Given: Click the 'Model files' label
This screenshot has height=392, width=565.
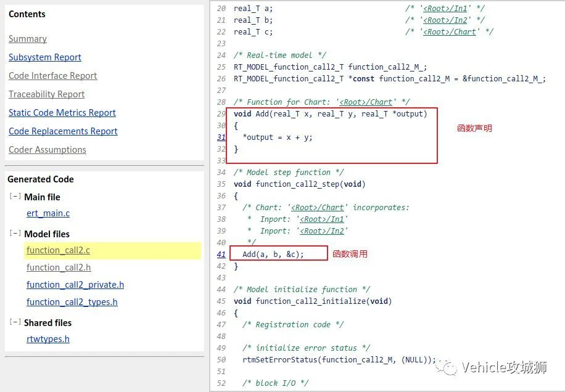Looking at the screenshot, I should pos(47,234).
